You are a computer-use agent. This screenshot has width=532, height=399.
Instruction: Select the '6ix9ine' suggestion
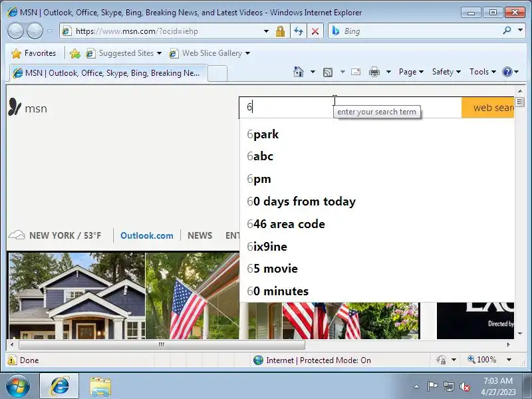point(376,246)
